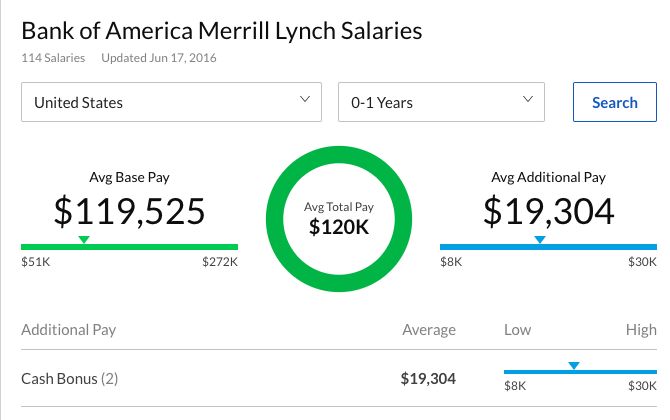Click the Avg Additional Pay blue range bar

548,247
